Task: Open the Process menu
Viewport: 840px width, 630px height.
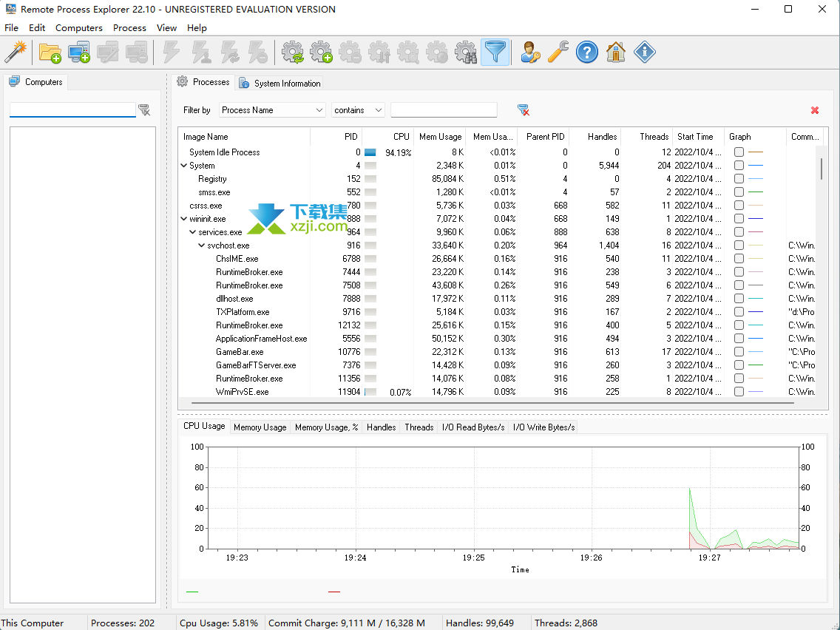Action: (129, 28)
